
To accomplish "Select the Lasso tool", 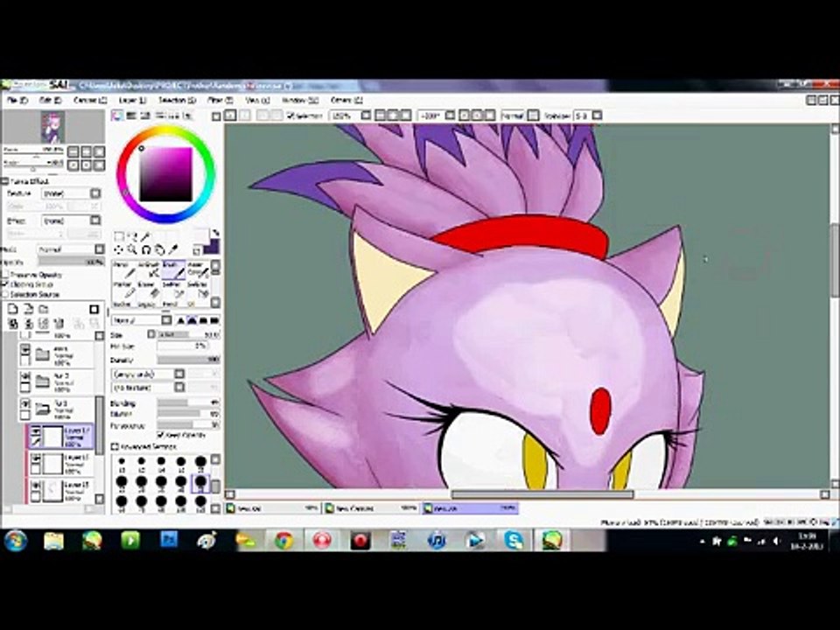I will pos(134,237).
